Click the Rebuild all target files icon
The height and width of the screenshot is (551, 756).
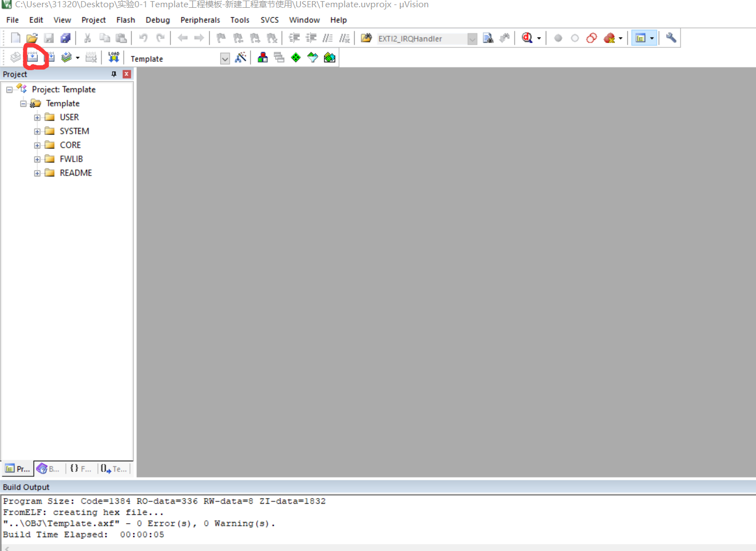point(51,57)
